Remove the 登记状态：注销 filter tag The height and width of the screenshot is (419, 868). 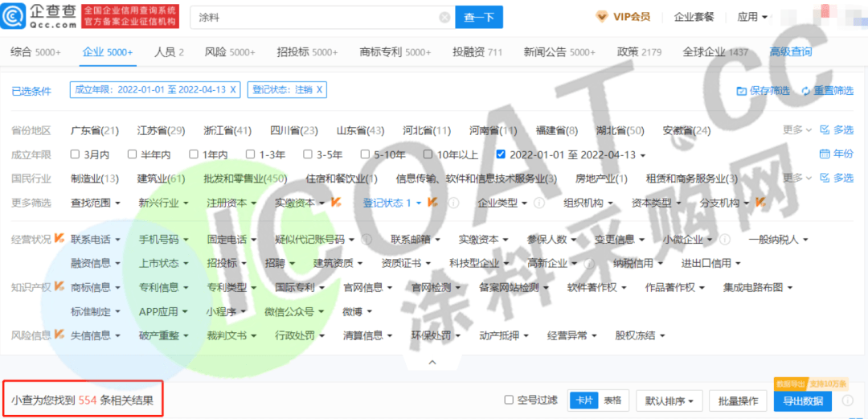pyautogui.click(x=319, y=89)
